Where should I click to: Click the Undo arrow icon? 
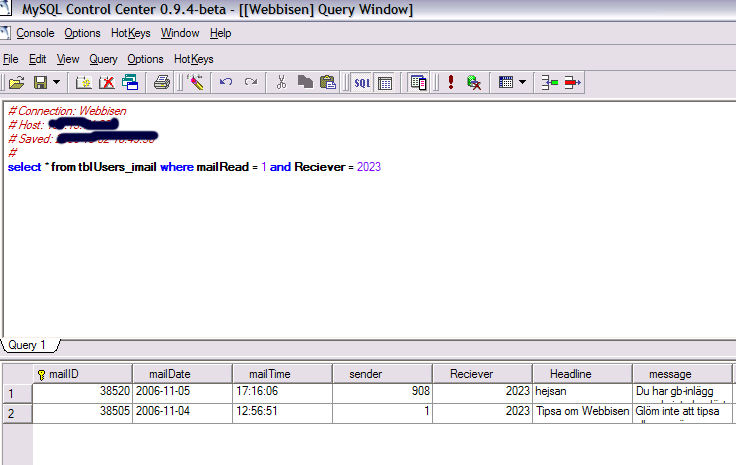(x=226, y=83)
